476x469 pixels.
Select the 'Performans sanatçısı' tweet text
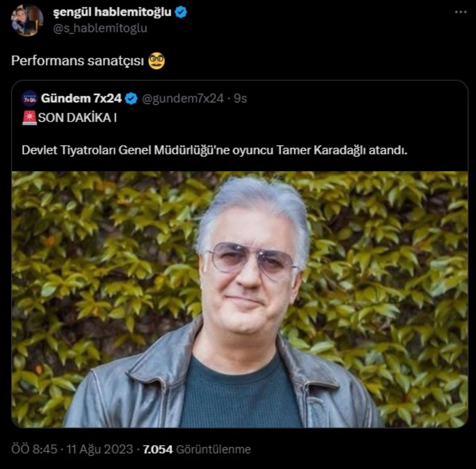(x=77, y=61)
